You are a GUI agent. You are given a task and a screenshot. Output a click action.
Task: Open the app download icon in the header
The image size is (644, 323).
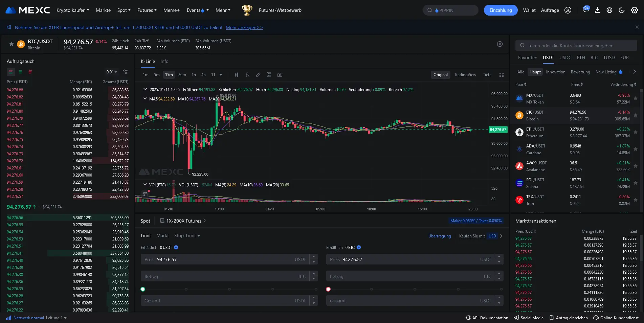point(598,10)
